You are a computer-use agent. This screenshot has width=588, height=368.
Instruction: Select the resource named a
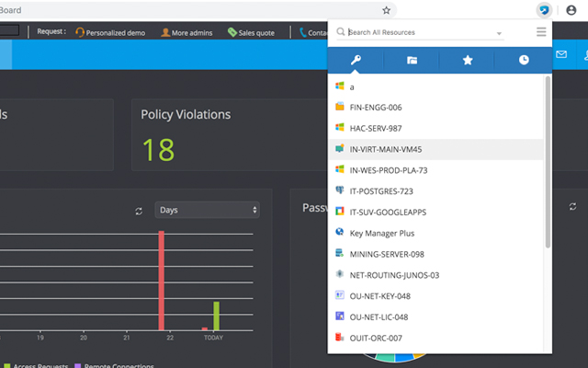[x=435, y=86]
